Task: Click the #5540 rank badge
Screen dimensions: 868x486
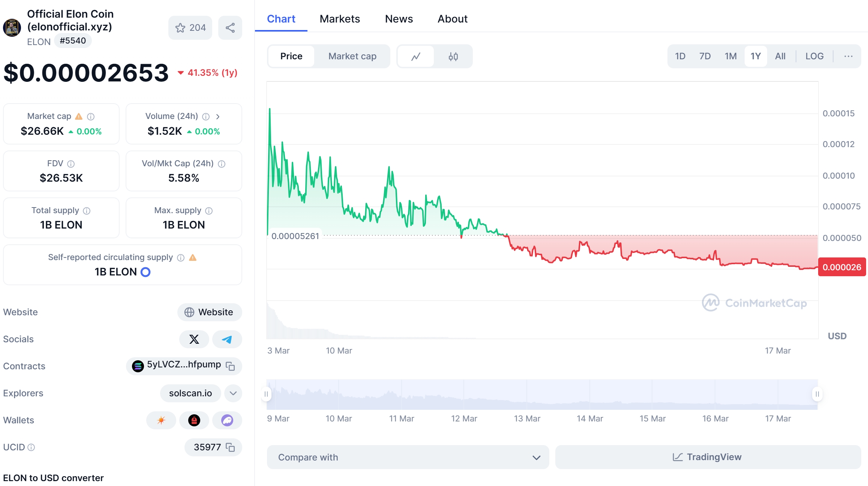Action: pyautogui.click(x=73, y=41)
